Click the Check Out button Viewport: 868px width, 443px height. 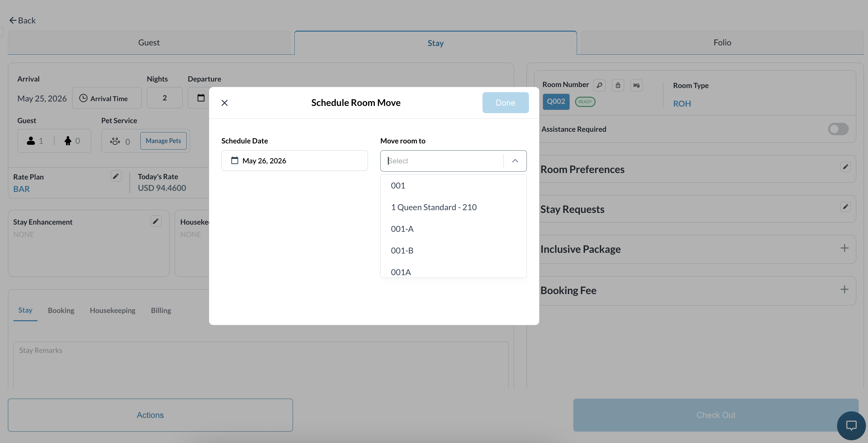pyautogui.click(x=716, y=415)
